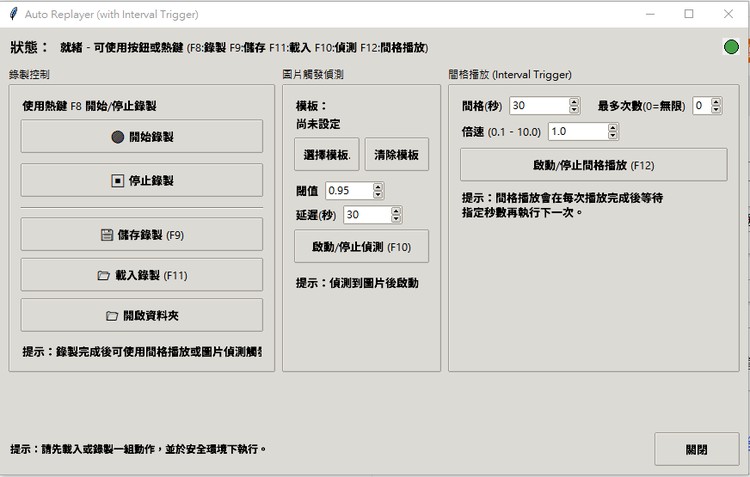Toggle 啟動/停止間格播放 (F12) button
This screenshot has width=750, height=477.
(x=593, y=164)
